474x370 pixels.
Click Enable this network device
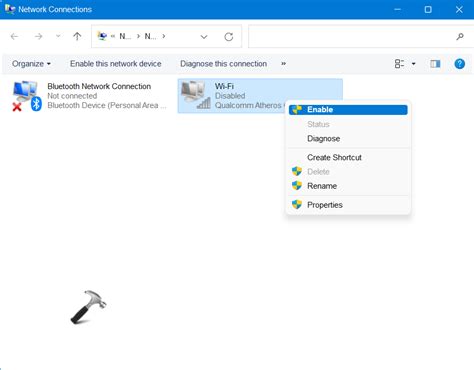pyautogui.click(x=116, y=64)
